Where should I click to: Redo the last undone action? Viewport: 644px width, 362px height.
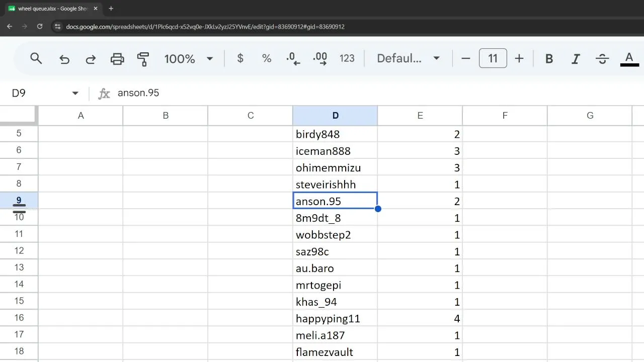pos(91,59)
